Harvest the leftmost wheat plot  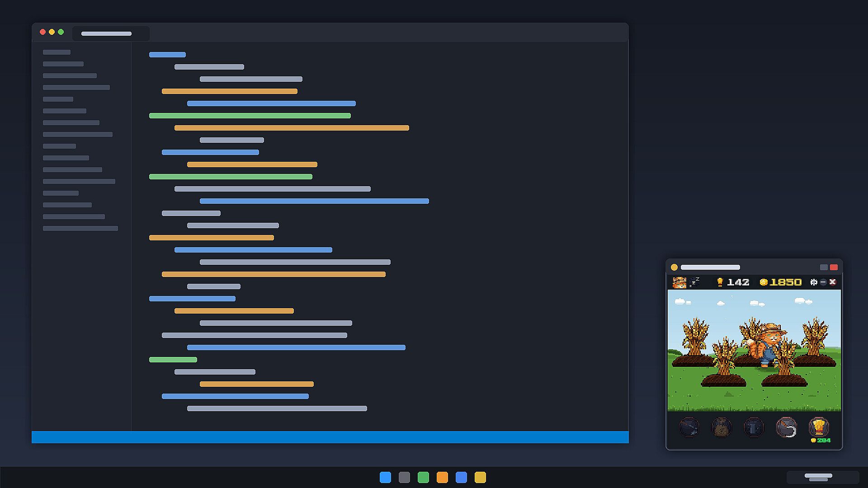693,343
